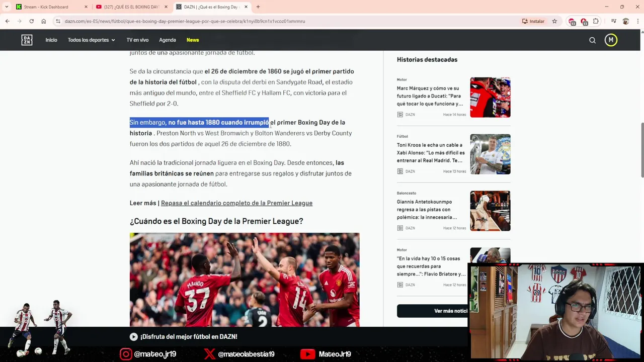Click Toni Kroos story thumbnail

(490, 154)
